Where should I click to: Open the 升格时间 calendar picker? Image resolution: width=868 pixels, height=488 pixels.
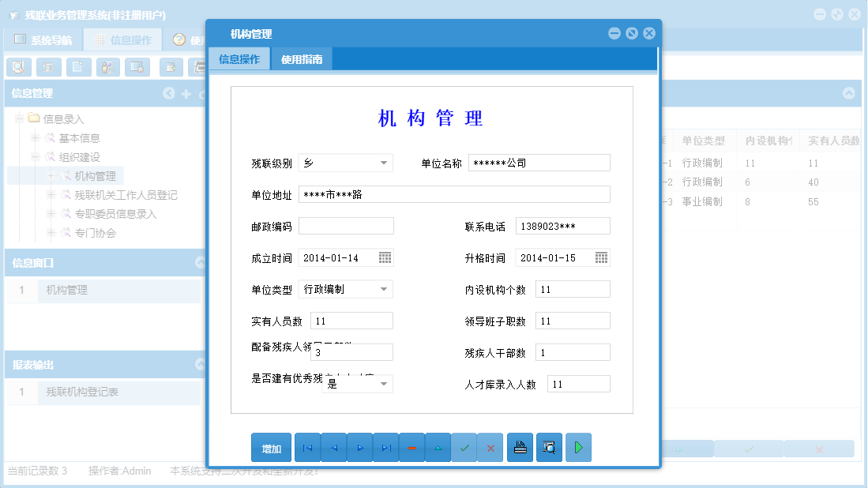click(600, 257)
